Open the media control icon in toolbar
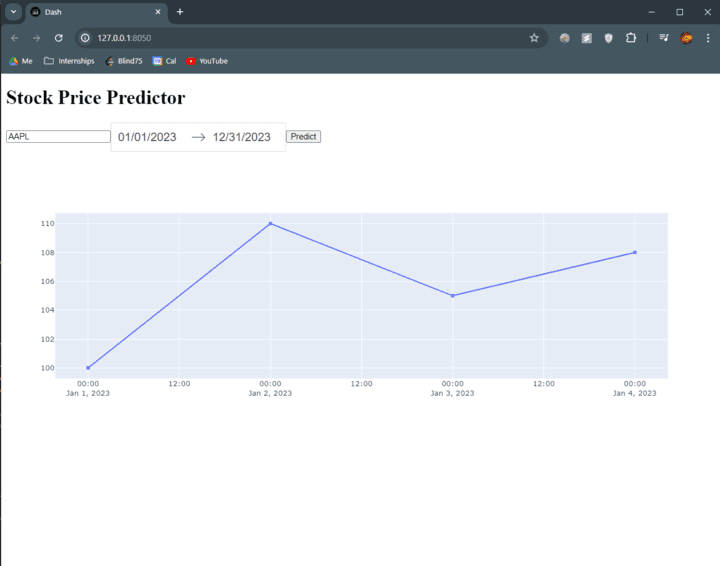Image resolution: width=720 pixels, height=566 pixels. tap(664, 38)
